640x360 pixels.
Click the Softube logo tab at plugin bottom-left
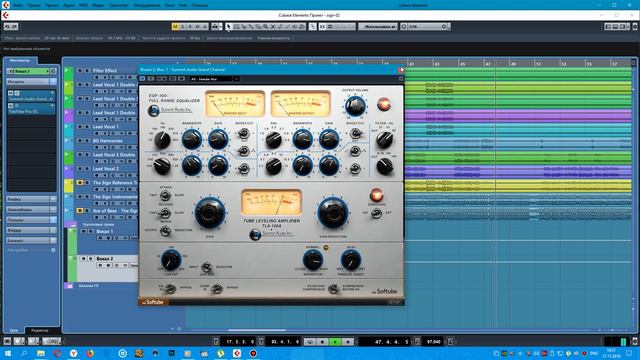(153, 302)
